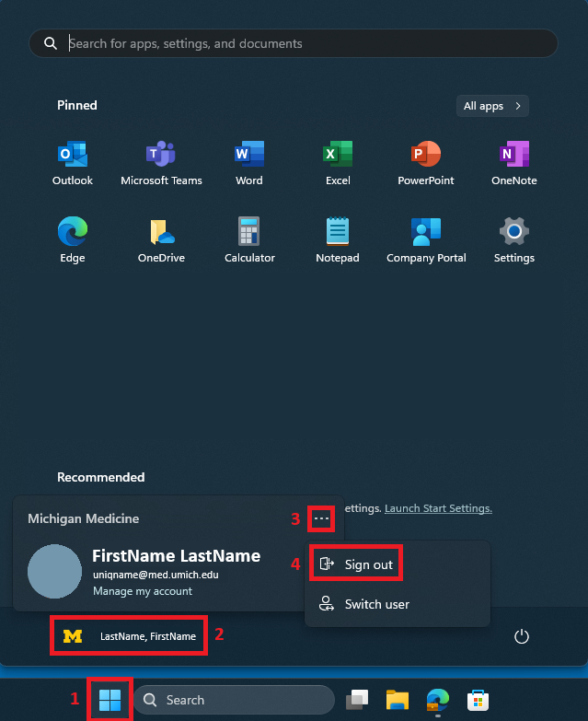Choose Sign out from the menu
This screenshot has width=588, height=721.
[x=356, y=564]
